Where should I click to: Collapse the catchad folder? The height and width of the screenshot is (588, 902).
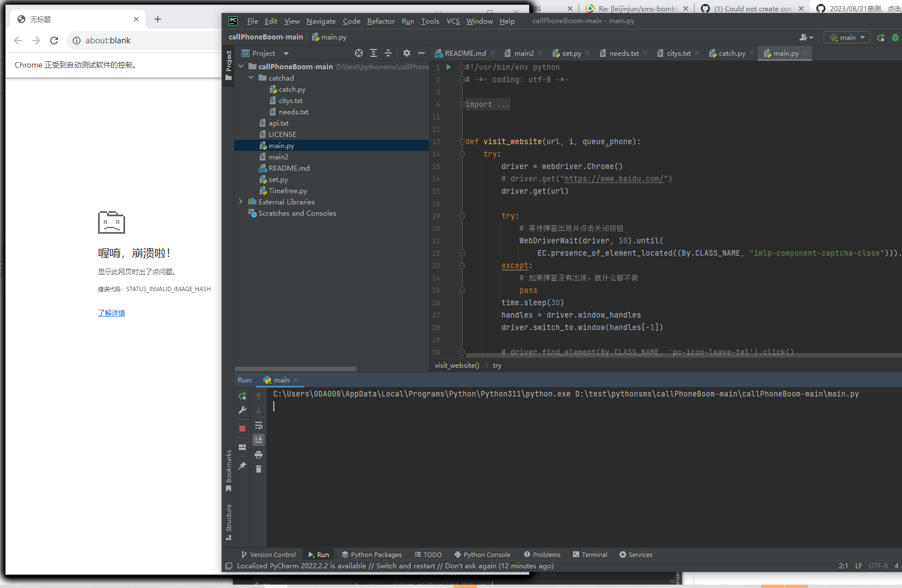pos(251,78)
